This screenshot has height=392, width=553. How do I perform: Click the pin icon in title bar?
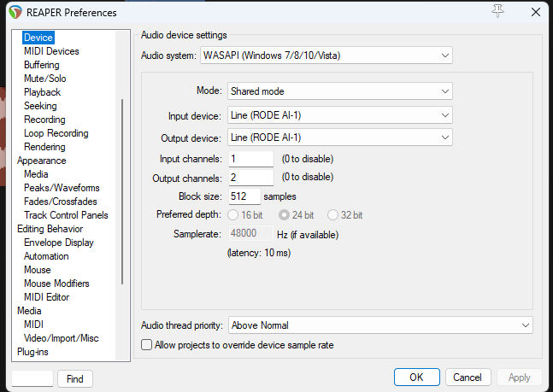pyautogui.click(x=497, y=12)
